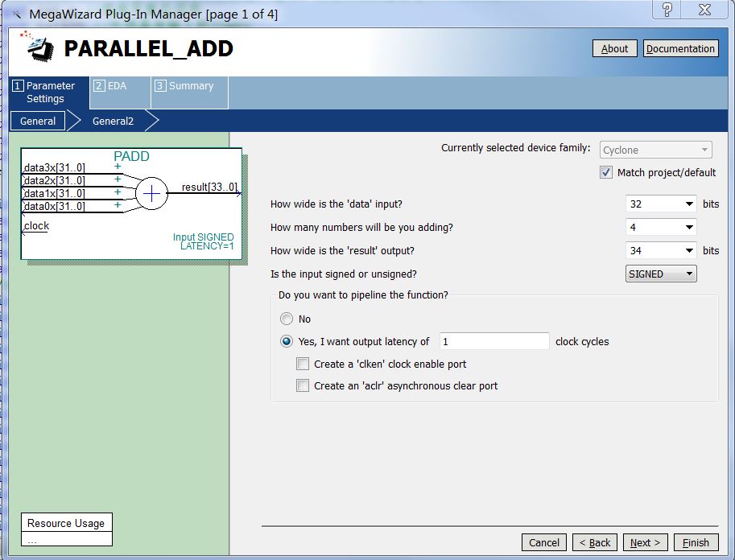
Task: Click the Cancel button
Action: point(543,542)
